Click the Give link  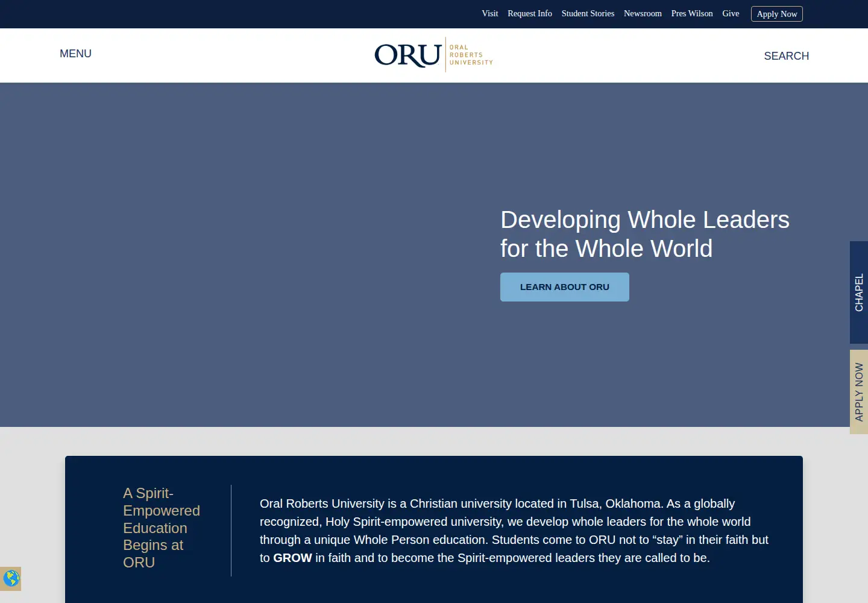tap(731, 13)
